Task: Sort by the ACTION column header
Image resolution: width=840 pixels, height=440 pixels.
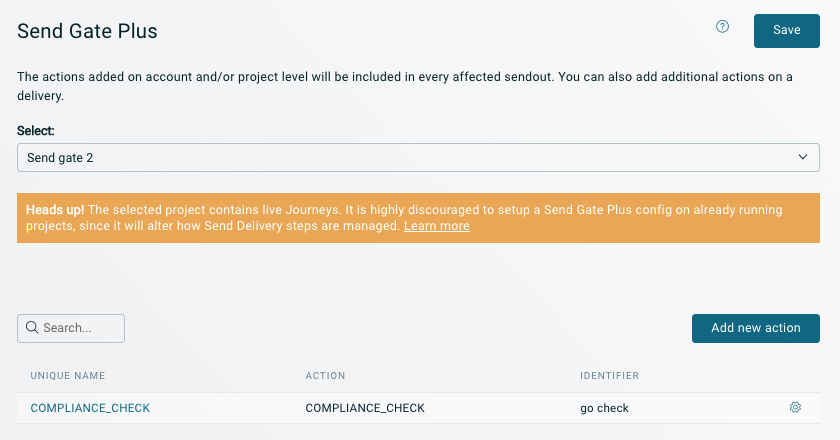Action: click(325, 376)
